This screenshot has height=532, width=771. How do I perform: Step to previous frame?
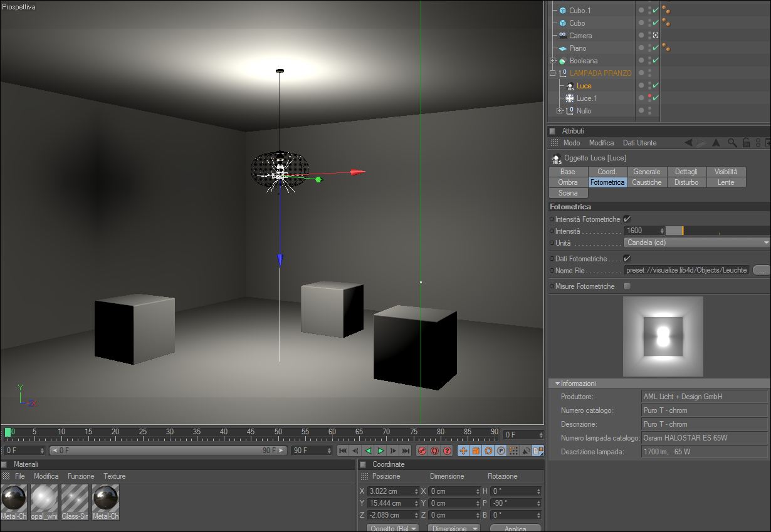(355, 451)
